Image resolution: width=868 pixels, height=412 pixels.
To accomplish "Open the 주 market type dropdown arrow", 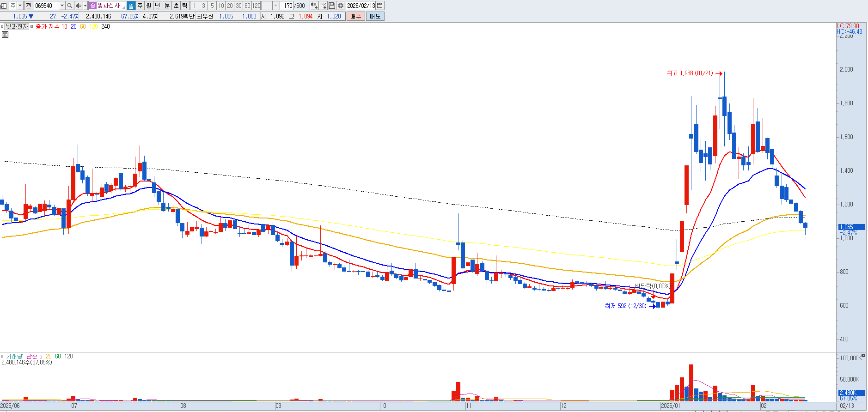I will pyautogui.click(x=20, y=6).
